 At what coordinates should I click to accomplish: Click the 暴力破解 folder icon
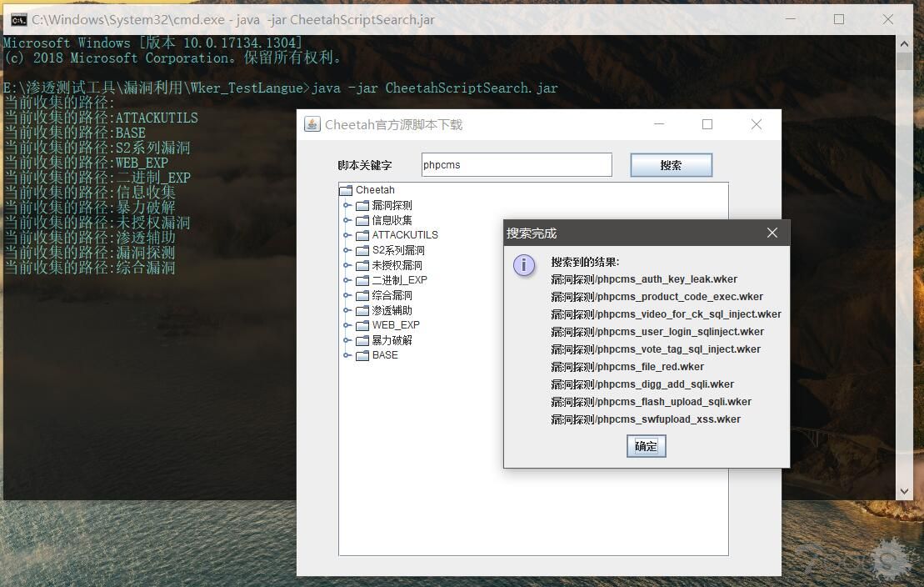pyautogui.click(x=362, y=340)
